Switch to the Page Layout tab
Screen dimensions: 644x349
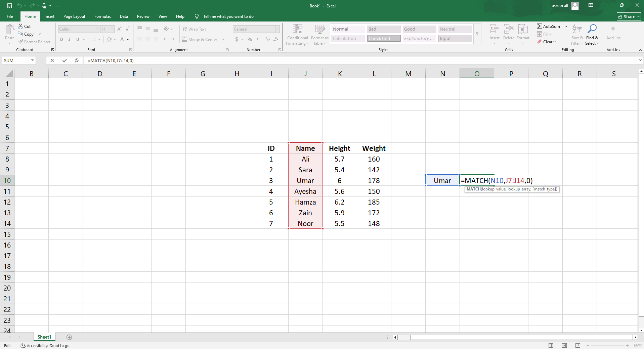coord(74,16)
